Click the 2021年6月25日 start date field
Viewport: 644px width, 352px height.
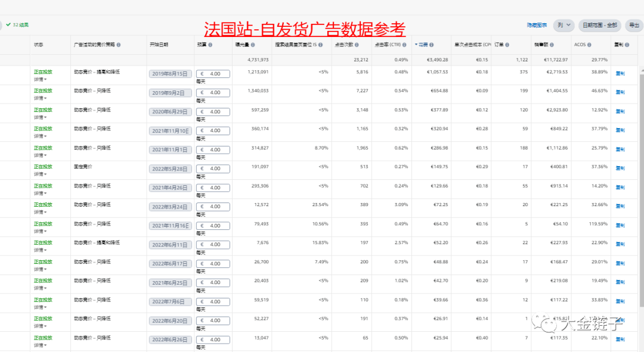[170, 283]
